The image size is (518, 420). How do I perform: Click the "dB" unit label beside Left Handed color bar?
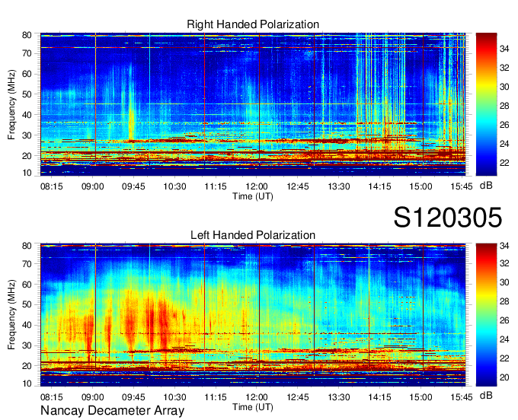pyautogui.click(x=486, y=396)
